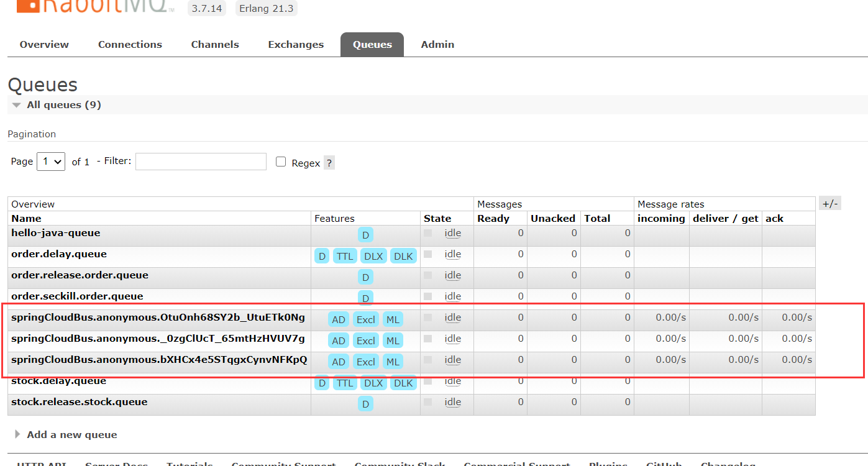
Task: Click the DLX badge on stock.delay.queue
Action: [373, 383]
